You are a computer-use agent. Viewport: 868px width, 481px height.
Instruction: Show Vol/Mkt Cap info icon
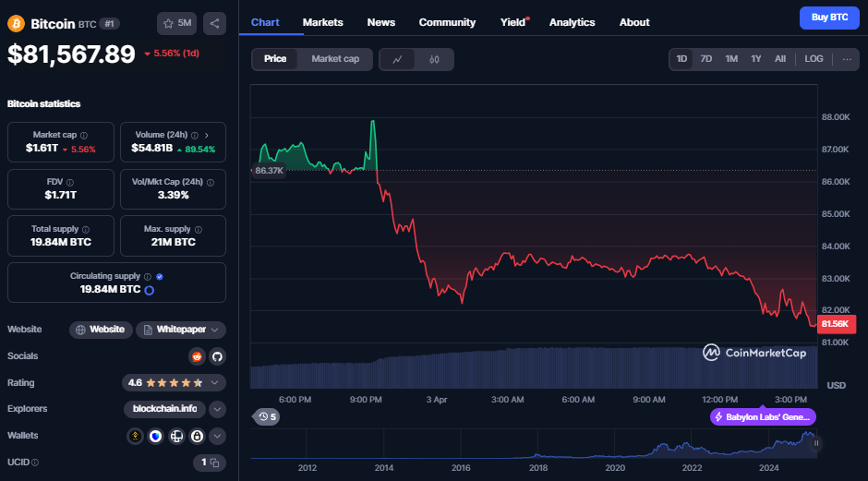point(211,182)
